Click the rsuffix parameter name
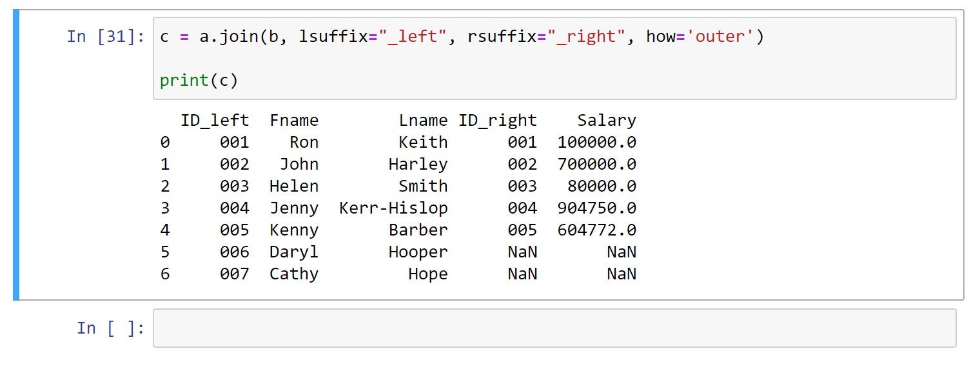The width and height of the screenshot is (980, 371). pos(502,36)
